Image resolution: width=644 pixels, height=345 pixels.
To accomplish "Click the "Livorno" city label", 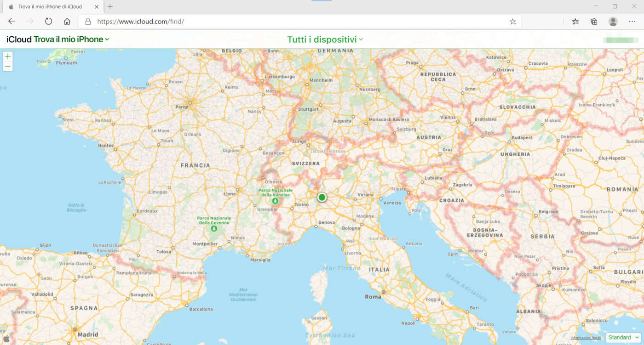I will click(353, 253).
